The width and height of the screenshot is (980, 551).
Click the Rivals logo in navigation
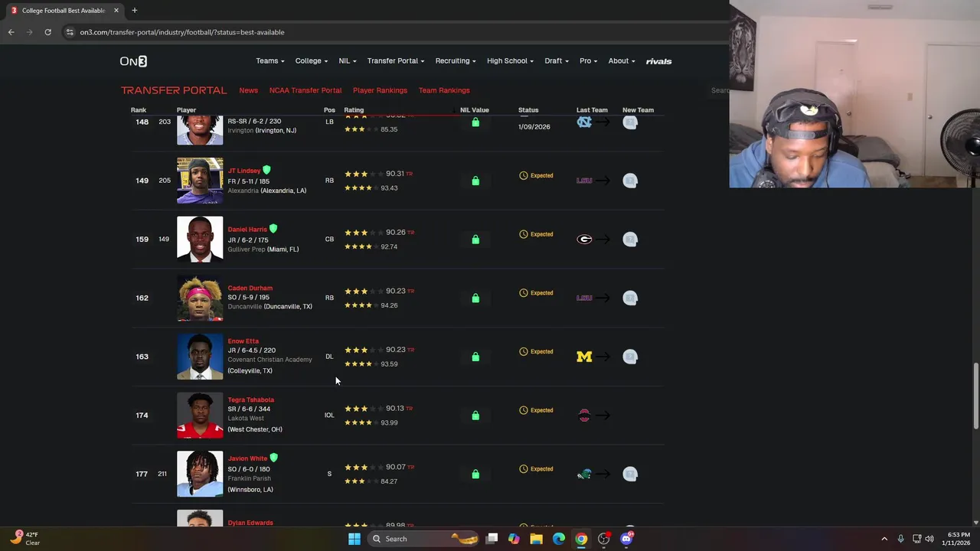coord(658,61)
